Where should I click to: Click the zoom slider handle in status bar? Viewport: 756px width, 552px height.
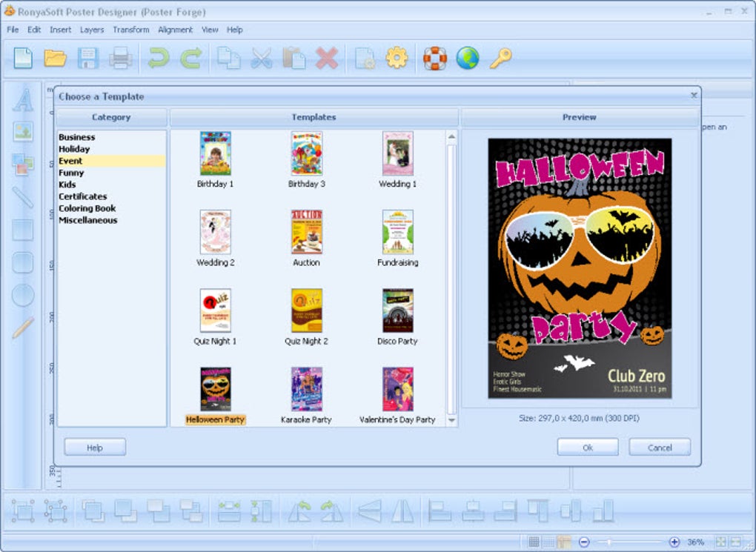click(x=609, y=542)
